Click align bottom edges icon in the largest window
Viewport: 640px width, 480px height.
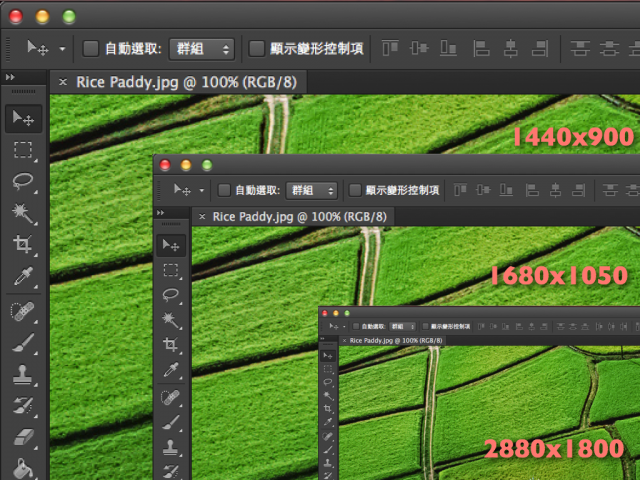pyautogui.click(x=448, y=48)
